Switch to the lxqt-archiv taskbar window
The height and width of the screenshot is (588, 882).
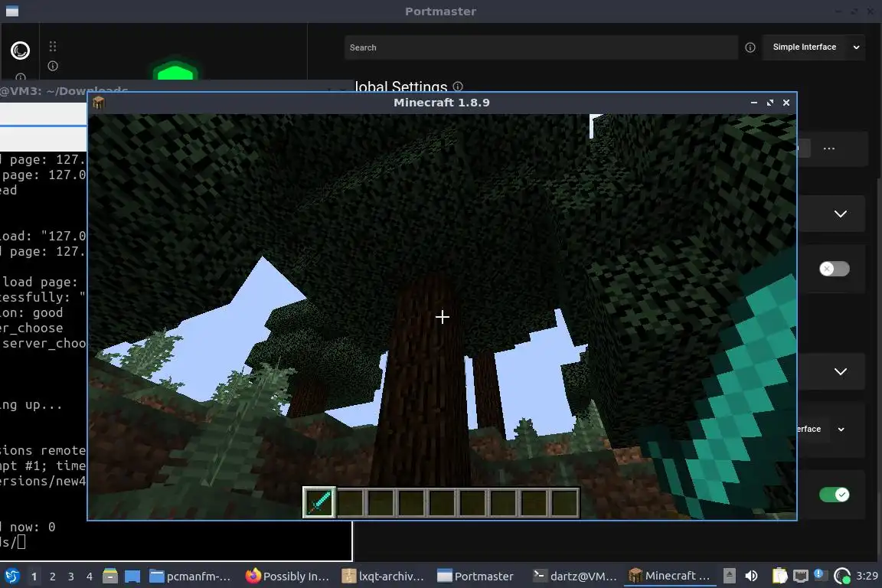pyautogui.click(x=383, y=577)
